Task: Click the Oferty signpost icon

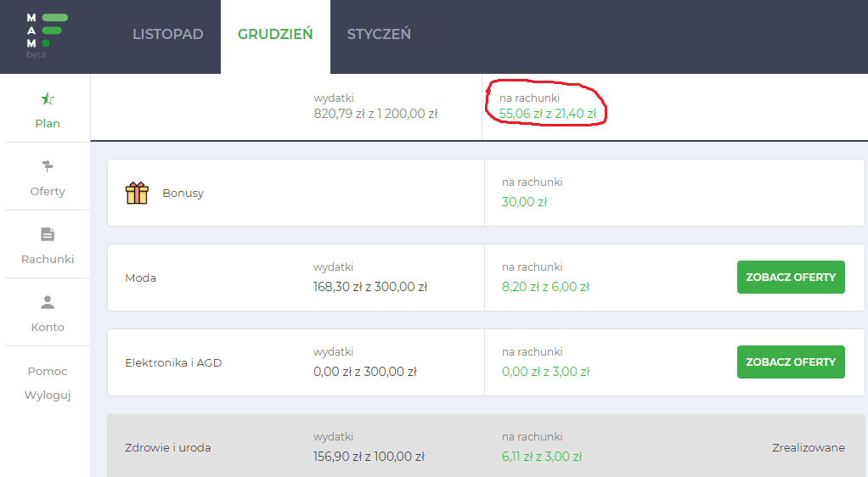Action: [48, 166]
